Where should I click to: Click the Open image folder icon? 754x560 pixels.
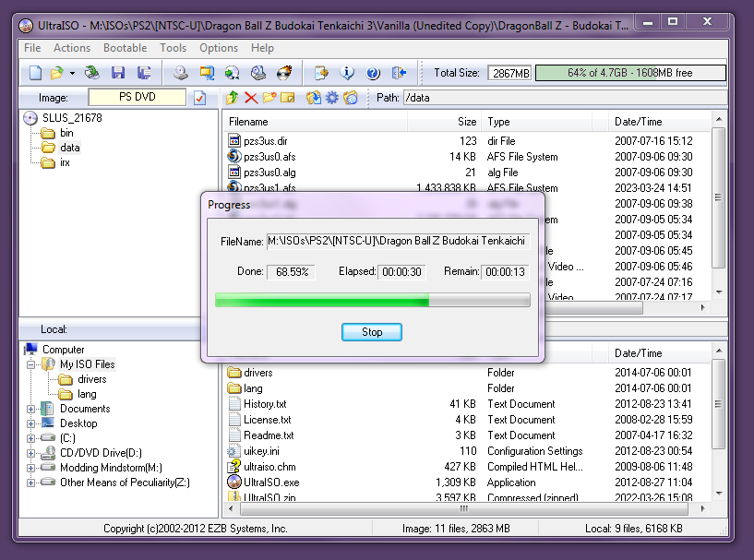[56, 73]
